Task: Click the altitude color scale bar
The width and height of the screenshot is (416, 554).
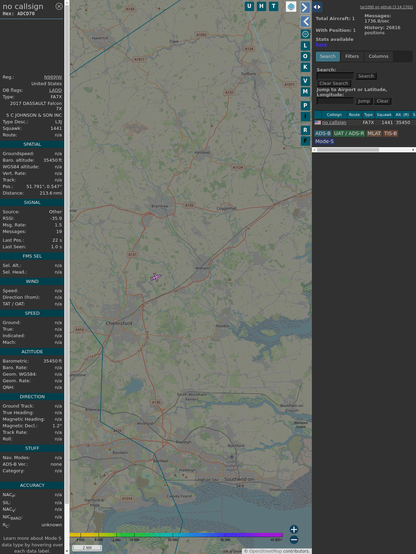Action: (x=176, y=535)
